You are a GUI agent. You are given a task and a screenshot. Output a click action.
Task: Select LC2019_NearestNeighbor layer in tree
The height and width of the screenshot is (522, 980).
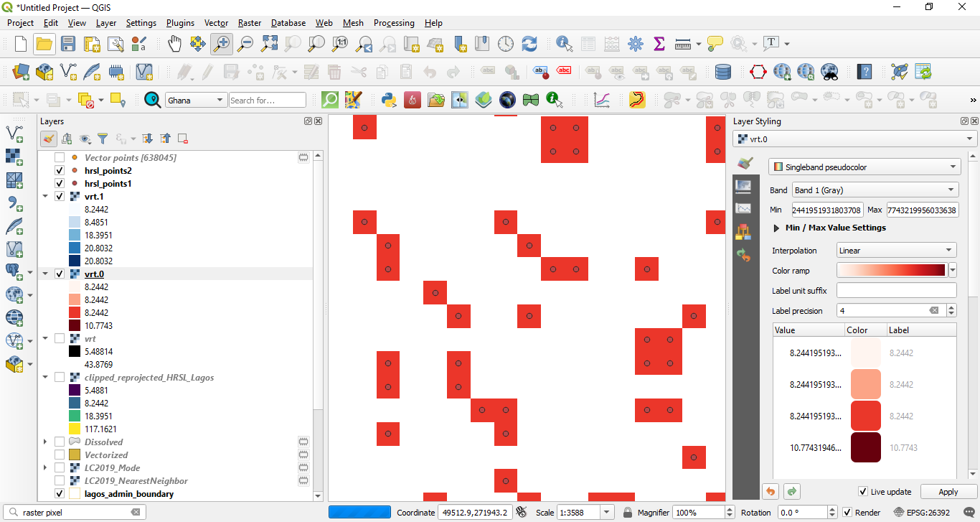(x=136, y=481)
